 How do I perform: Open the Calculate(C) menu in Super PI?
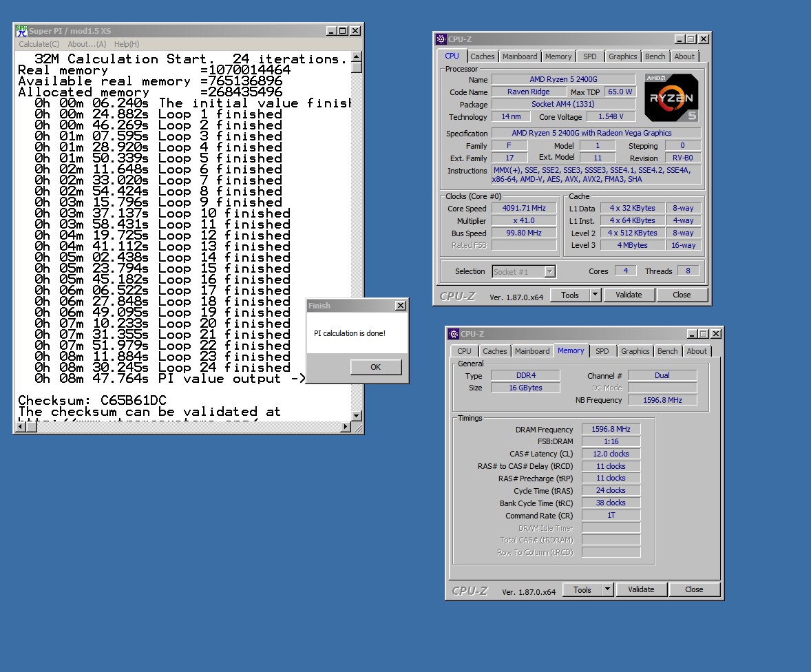39,45
